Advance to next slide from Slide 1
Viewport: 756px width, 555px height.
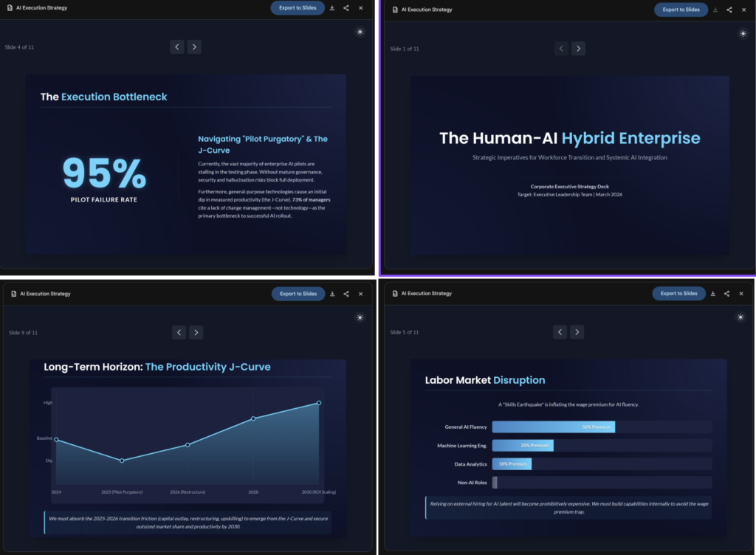[x=579, y=49]
